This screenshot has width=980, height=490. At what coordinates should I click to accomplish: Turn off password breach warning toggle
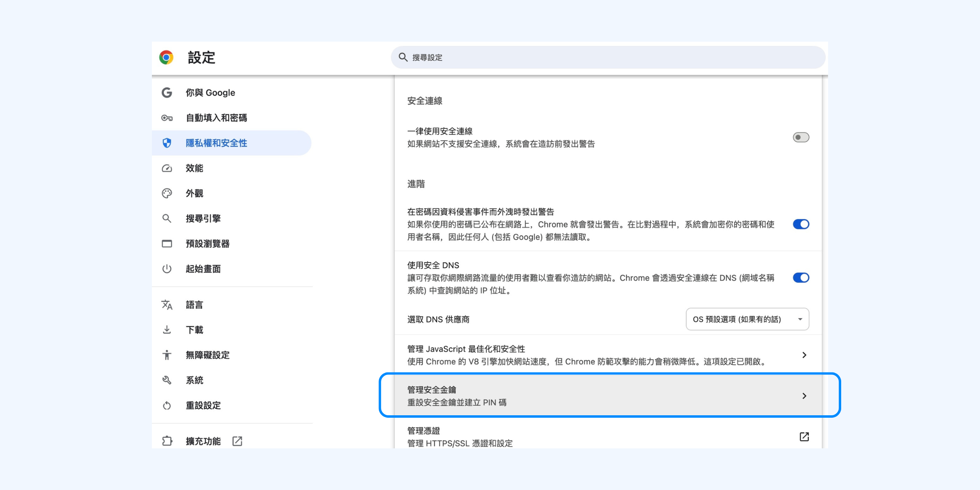[x=801, y=224]
